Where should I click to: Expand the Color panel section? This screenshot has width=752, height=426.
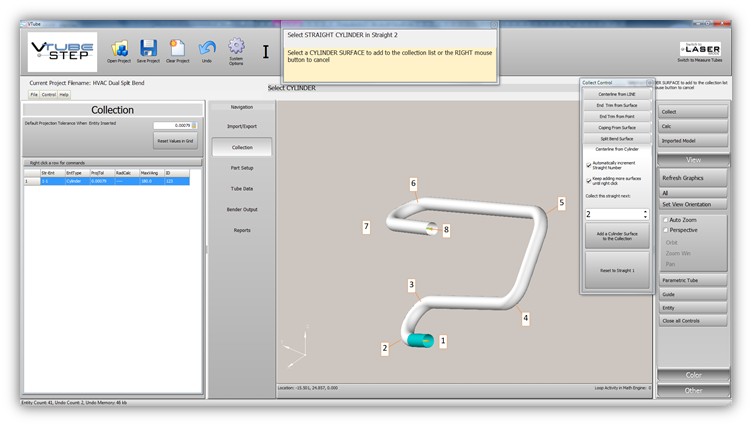tap(693, 375)
